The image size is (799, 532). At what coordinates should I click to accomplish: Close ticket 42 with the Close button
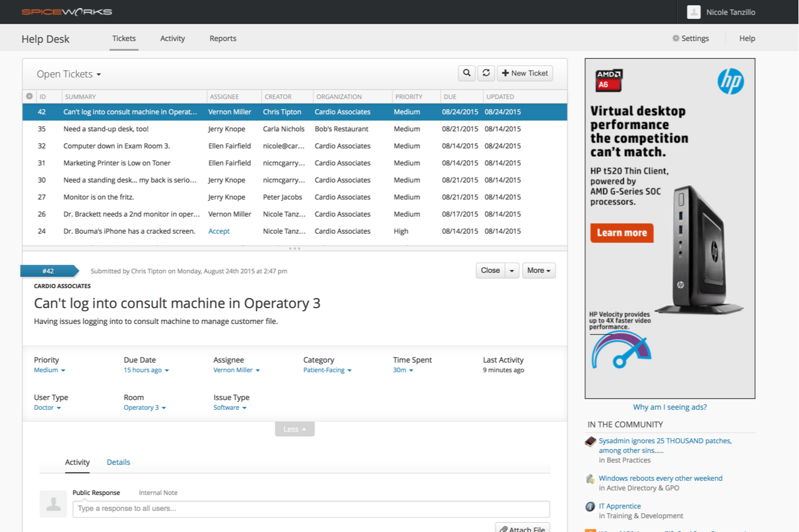[x=490, y=270]
